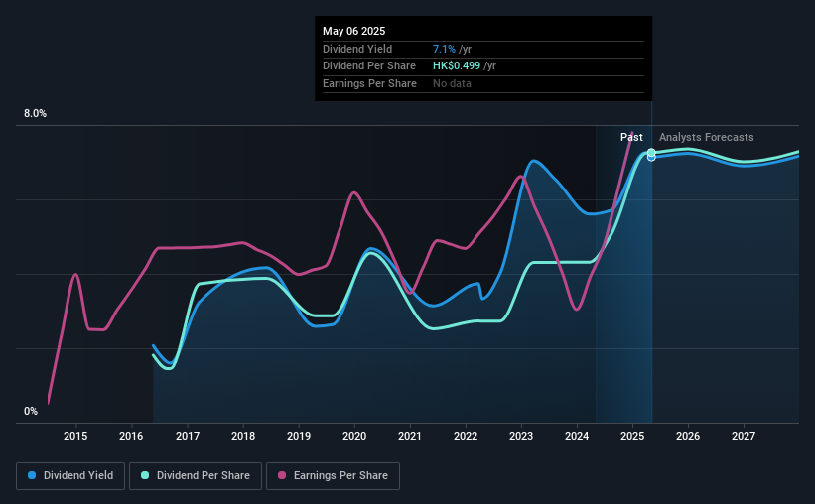The height and width of the screenshot is (504, 815).
Task: Click the 0% y-axis label
Action: click(x=31, y=411)
